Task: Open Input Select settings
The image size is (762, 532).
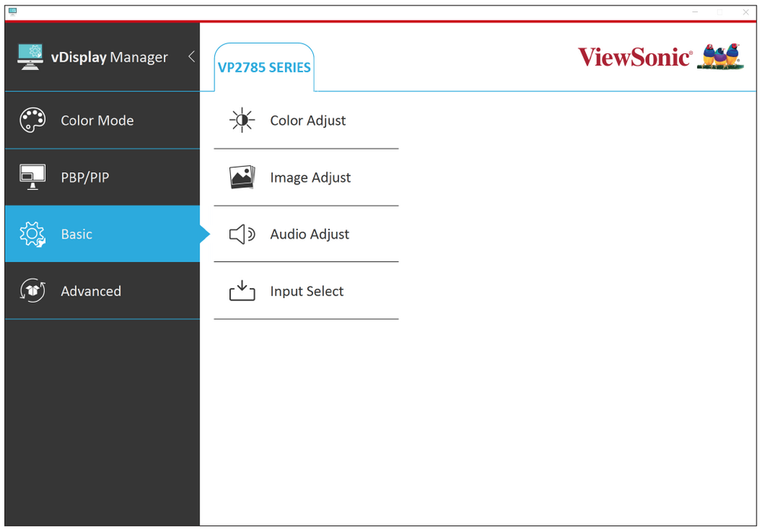Action: 306,291
